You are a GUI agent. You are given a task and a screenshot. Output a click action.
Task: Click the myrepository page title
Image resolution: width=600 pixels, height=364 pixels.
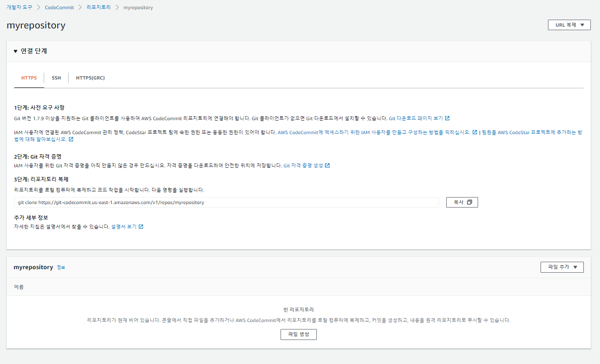[x=36, y=25]
